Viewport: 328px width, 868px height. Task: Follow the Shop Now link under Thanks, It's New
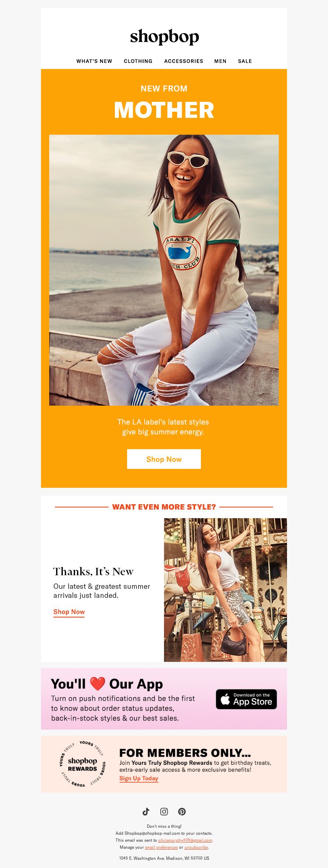point(69,612)
